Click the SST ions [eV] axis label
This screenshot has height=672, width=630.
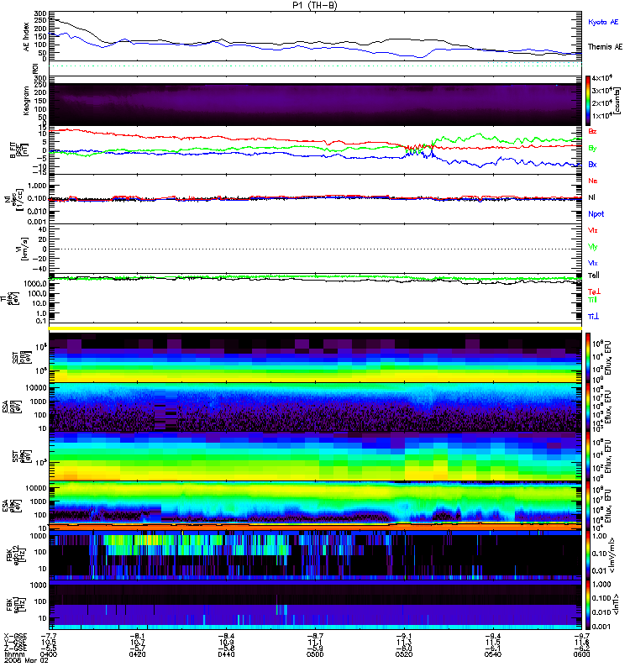coord(21,358)
